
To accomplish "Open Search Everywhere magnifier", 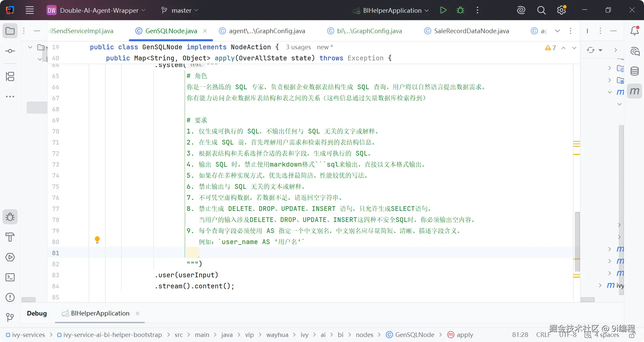I will (x=541, y=10).
